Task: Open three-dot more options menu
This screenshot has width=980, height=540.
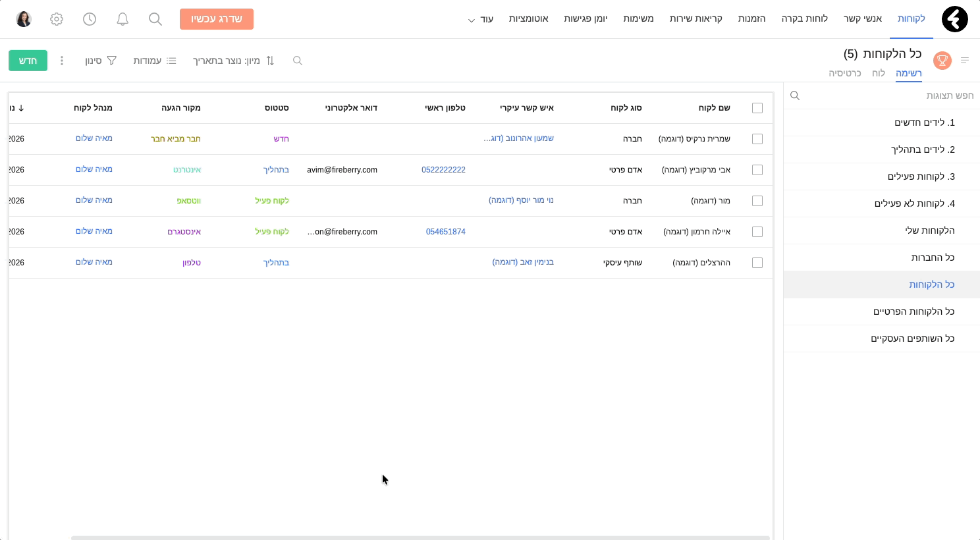Action: click(62, 61)
